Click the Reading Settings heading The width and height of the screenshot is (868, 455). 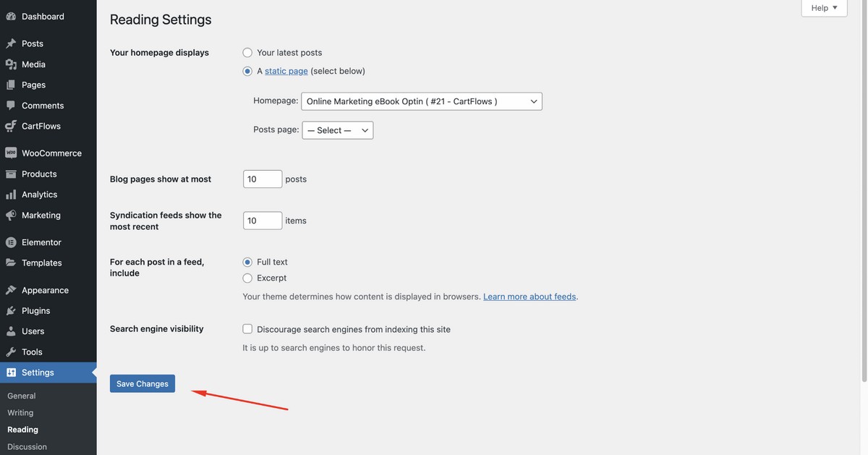tap(161, 20)
